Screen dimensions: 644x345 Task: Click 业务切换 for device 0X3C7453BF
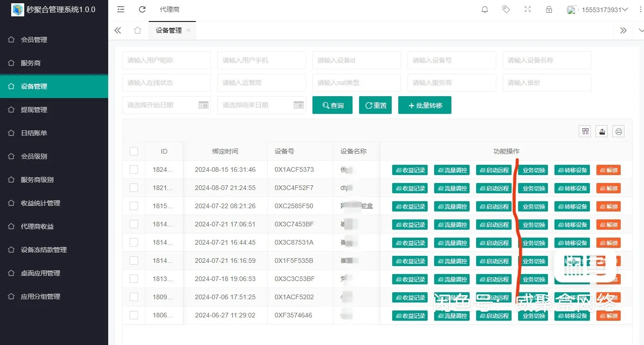click(x=533, y=225)
